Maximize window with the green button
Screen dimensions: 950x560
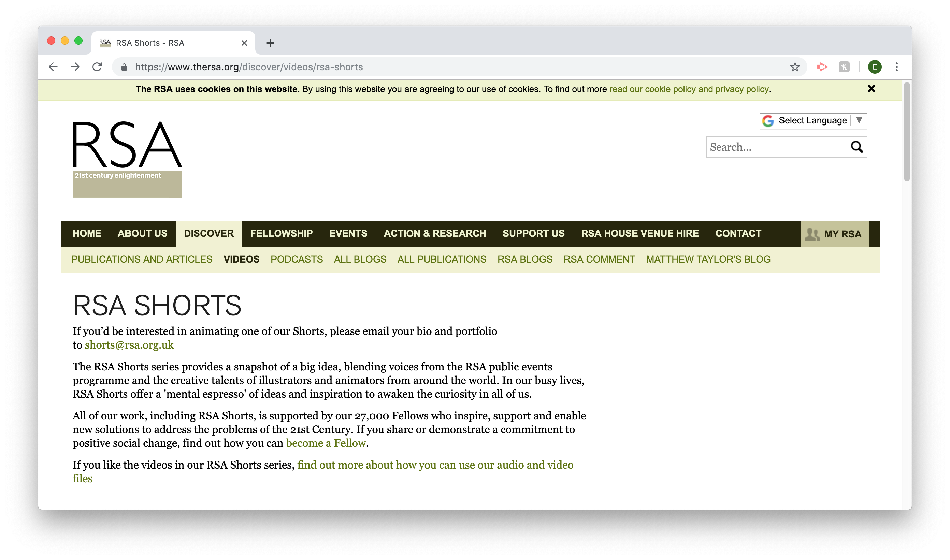click(x=78, y=41)
